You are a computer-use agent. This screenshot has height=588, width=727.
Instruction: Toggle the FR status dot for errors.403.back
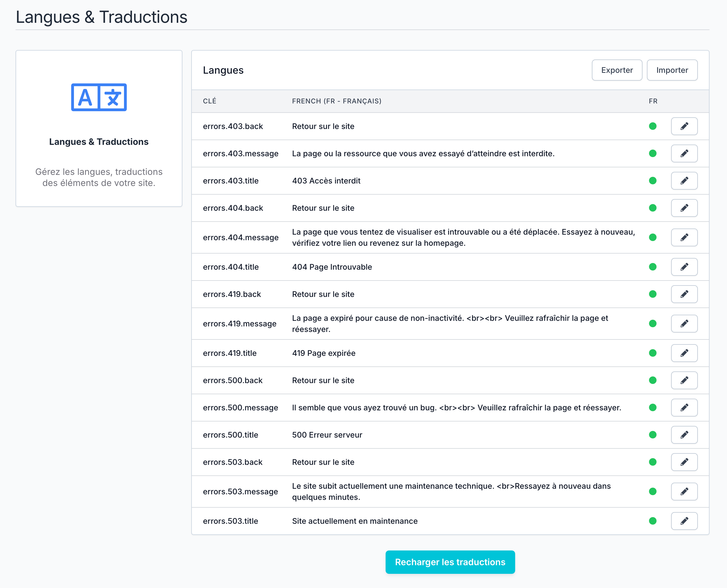(x=652, y=126)
